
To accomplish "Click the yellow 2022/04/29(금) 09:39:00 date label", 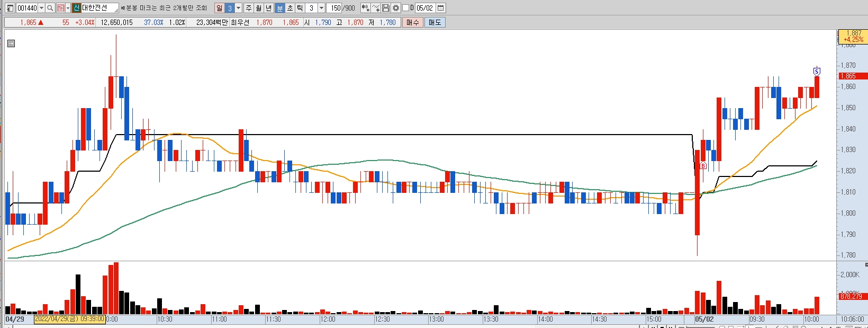I will pos(69,319).
